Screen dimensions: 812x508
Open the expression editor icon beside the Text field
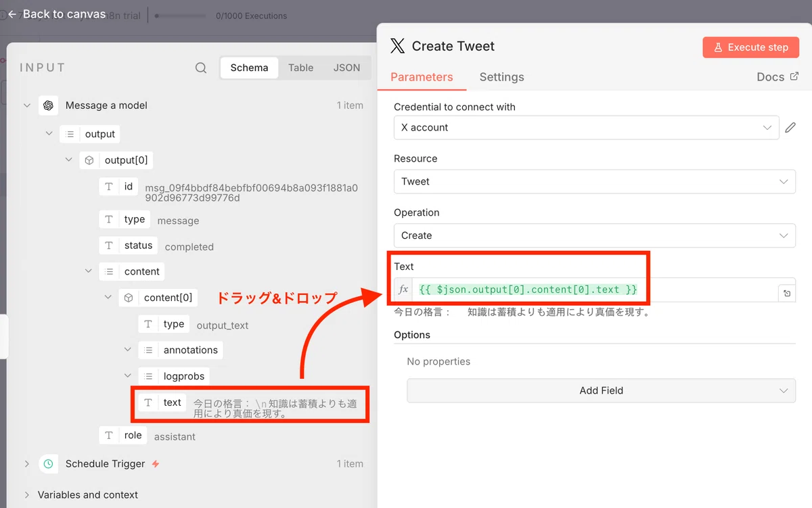(787, 293)
